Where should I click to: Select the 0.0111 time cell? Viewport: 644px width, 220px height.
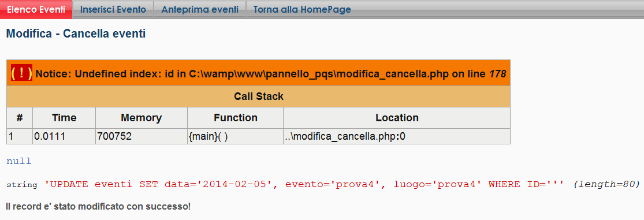pos(64,136)
